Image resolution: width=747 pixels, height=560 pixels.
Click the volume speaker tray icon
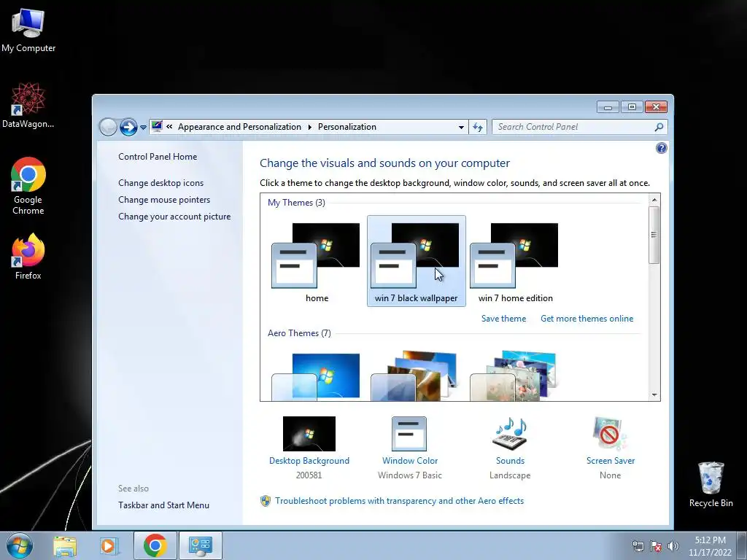(x=673, y=546)
